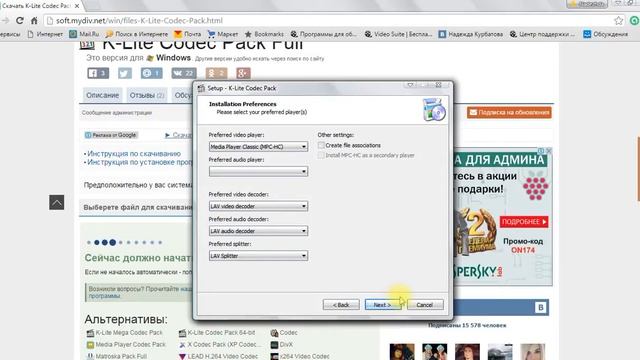The width and height of the screenshot is (640, 360).
Task: Open Media Player Codec Pack link
Action: 130,344
